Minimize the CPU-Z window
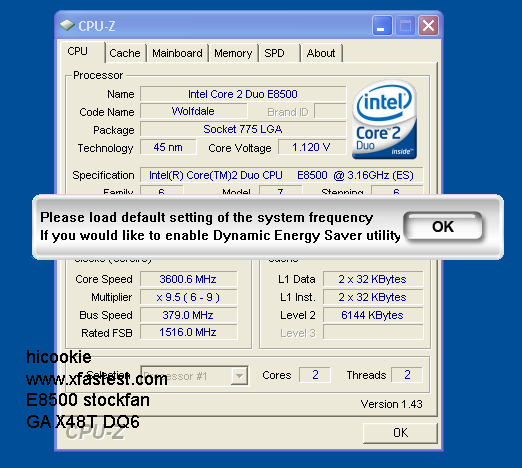The height and width of the screenshot is (468, 522). point(382,25)
